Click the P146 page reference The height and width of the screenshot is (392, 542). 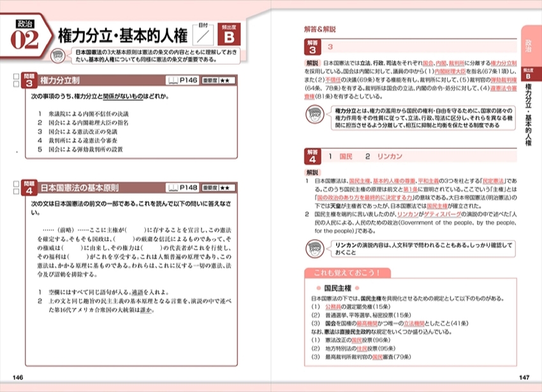tap(188, 80)
